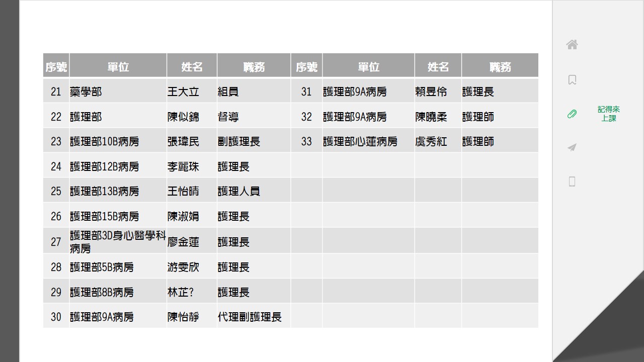This screenshot has height=362, width=644.
Task: Select name 陳曉柔
Action: pos(431,117)
